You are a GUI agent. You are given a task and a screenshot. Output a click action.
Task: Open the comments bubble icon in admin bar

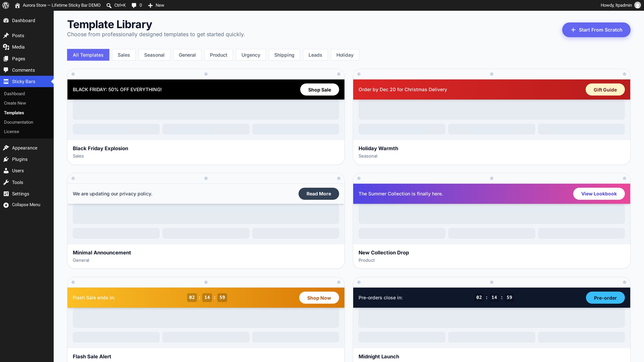134,5
